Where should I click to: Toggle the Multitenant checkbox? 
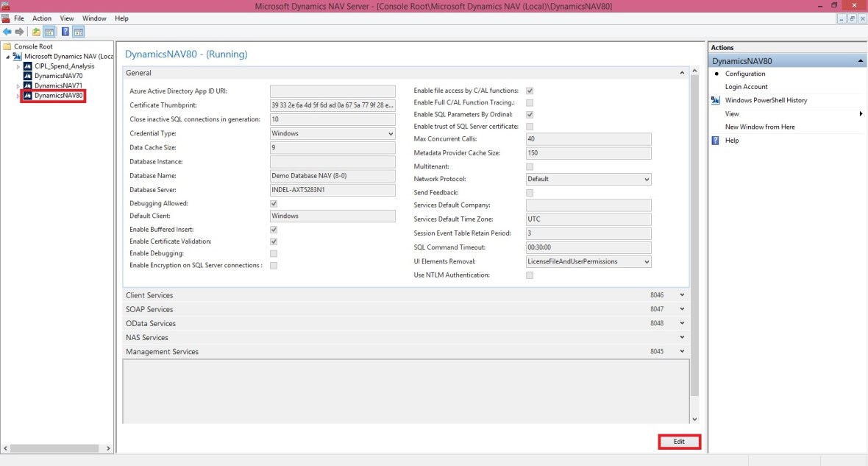(x=530, y=167)
